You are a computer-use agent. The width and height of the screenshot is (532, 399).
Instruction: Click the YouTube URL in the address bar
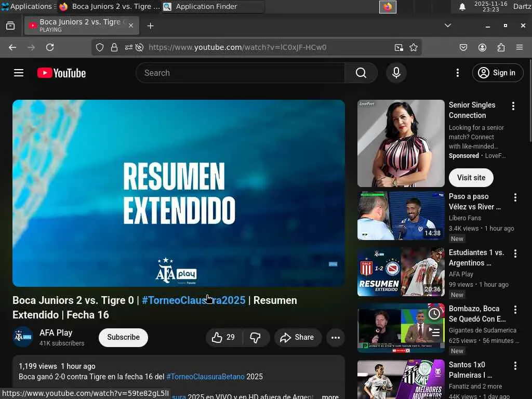tap(237, 47)
